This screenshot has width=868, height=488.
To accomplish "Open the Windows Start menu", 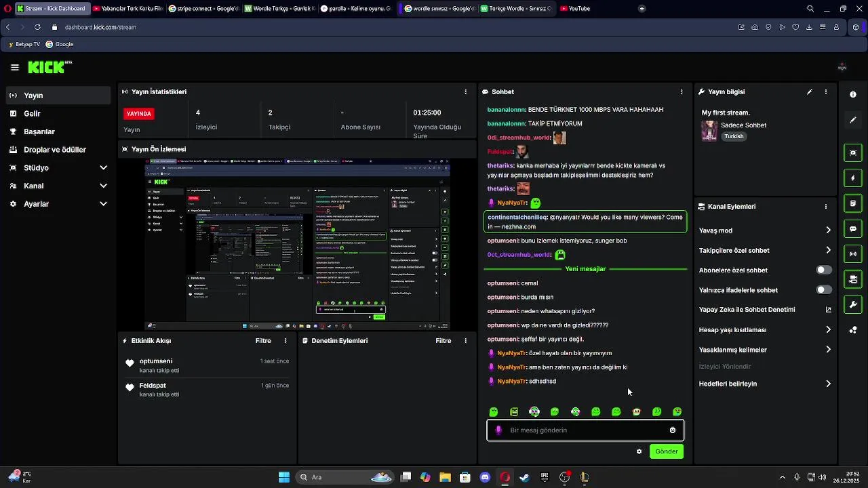I will (284, 477).
